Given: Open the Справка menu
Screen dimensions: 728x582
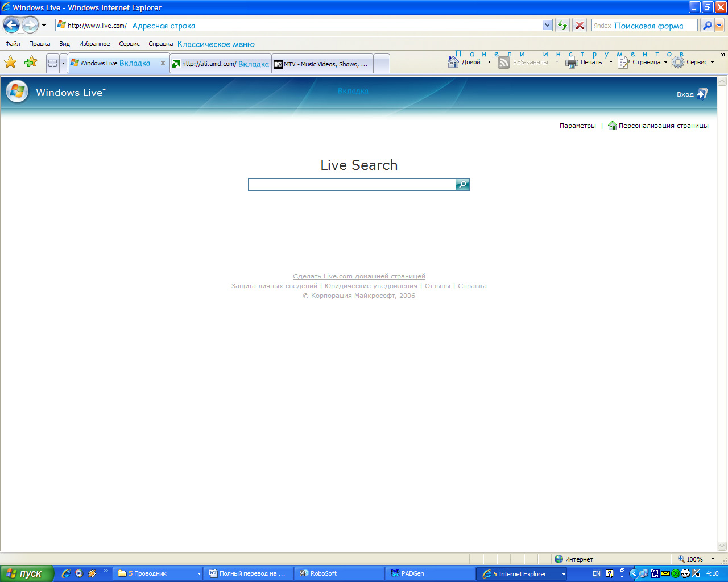Looking at the screenshot, I should 160,44.
